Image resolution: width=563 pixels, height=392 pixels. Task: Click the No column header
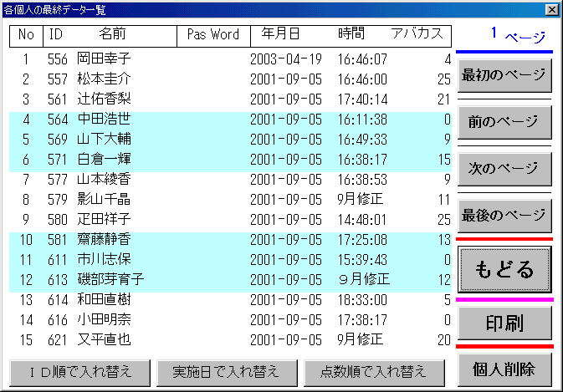click(x=26, y=35)
